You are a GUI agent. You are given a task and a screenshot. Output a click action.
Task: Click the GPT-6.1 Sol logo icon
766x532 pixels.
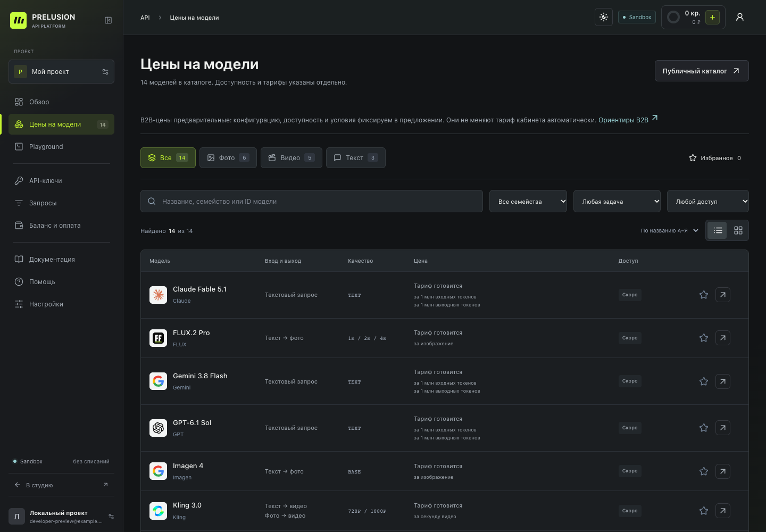[159, 428]
